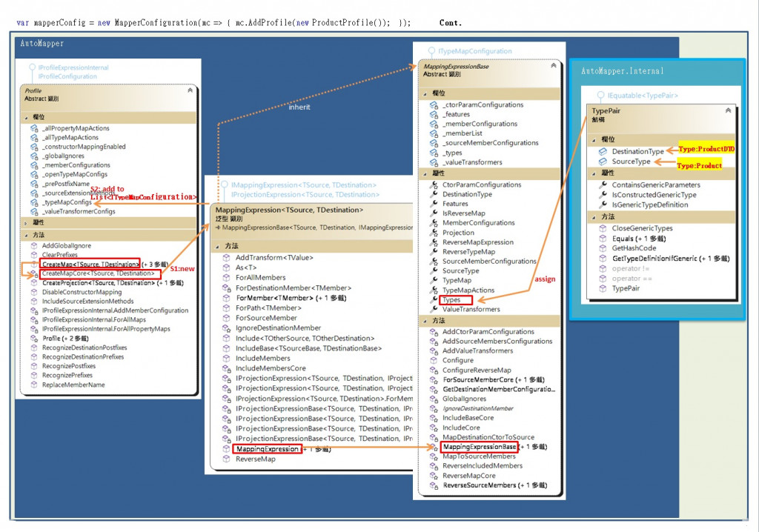Select the IProfileExpressionInternal interface label

point(73,67)
